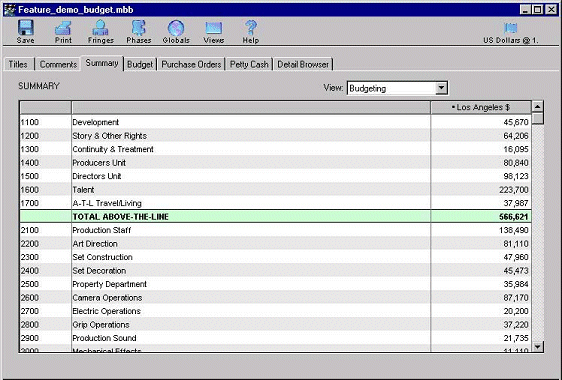
Task: Open the Views toolbar icon
Action: click(x=214, y=28)
